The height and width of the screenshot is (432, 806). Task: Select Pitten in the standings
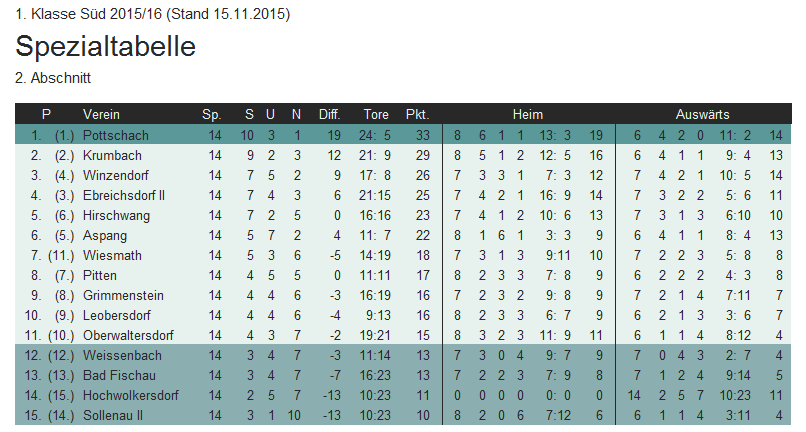point(101,275)
